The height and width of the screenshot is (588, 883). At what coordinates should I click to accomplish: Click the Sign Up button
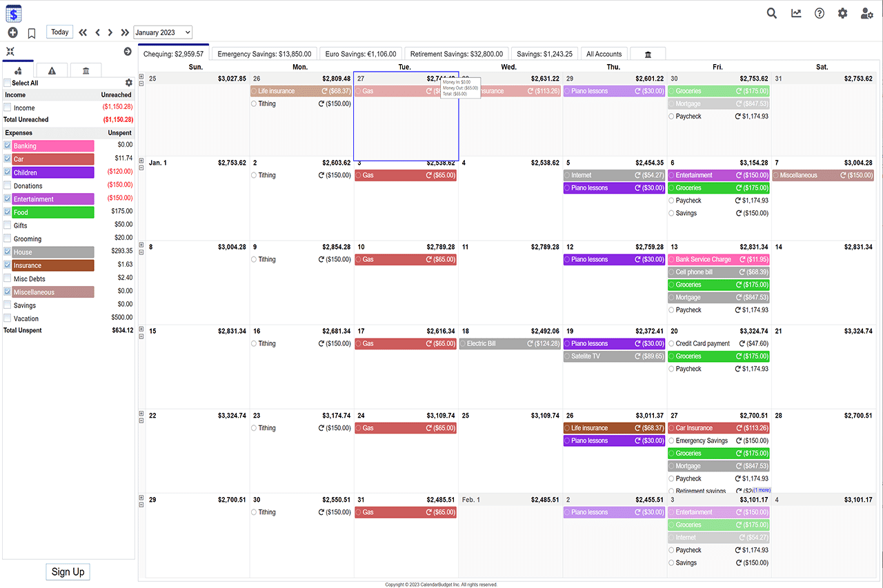pyautogui.click(x=68, y=571)
